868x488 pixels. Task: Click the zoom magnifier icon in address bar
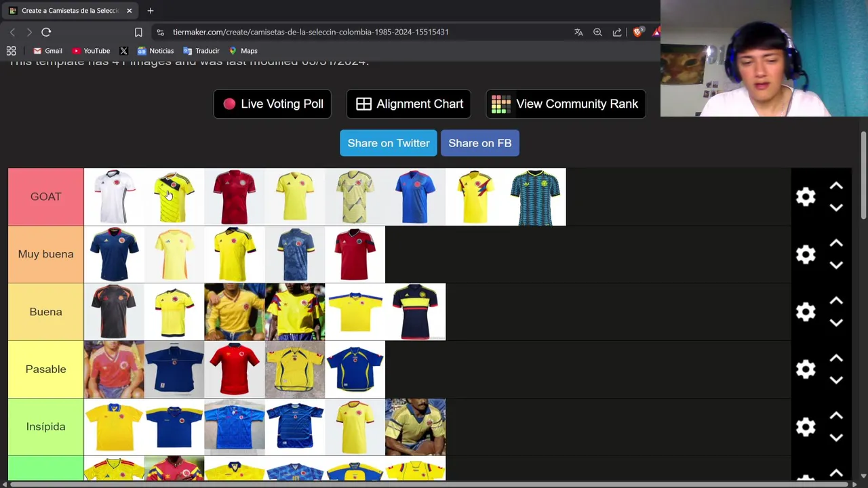pyautogui.click(x=597, y=32)
